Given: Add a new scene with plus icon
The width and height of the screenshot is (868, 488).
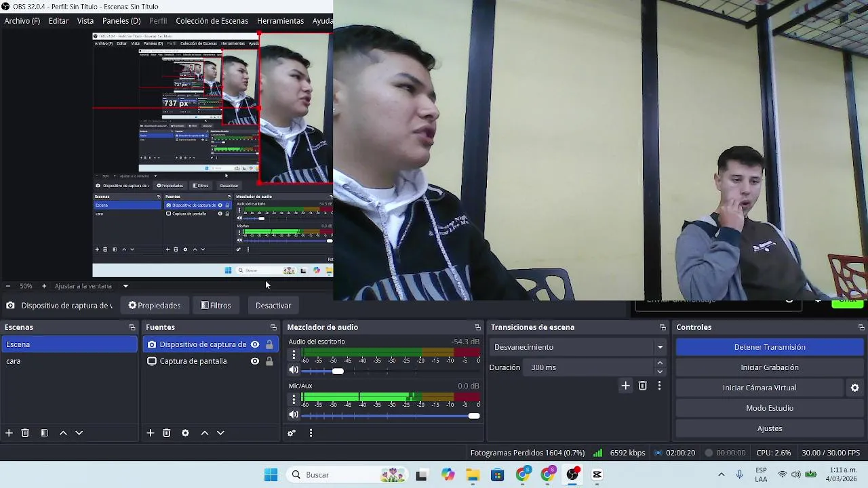Looking at the screenshot, I should click(9, 433).
